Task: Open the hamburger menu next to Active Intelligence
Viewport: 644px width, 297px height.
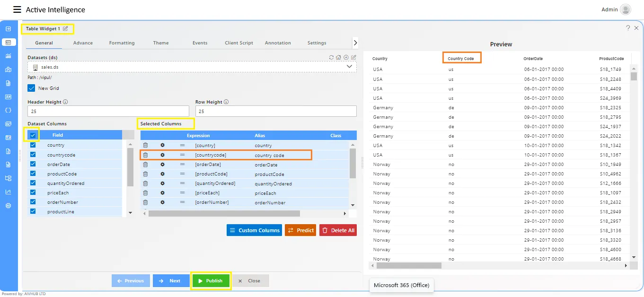Action: [x=17, y=9]
